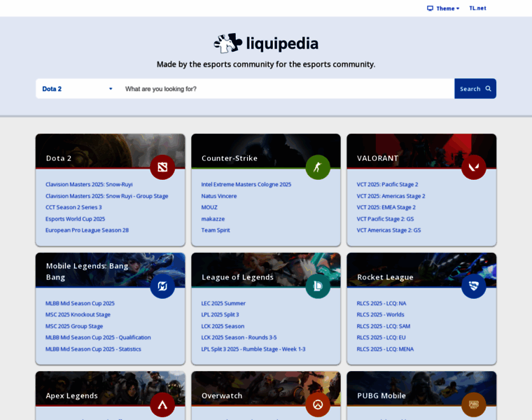Click the Dota 2 round logo icon
Screen dimensions: 532x420
(x=162, y=167)
